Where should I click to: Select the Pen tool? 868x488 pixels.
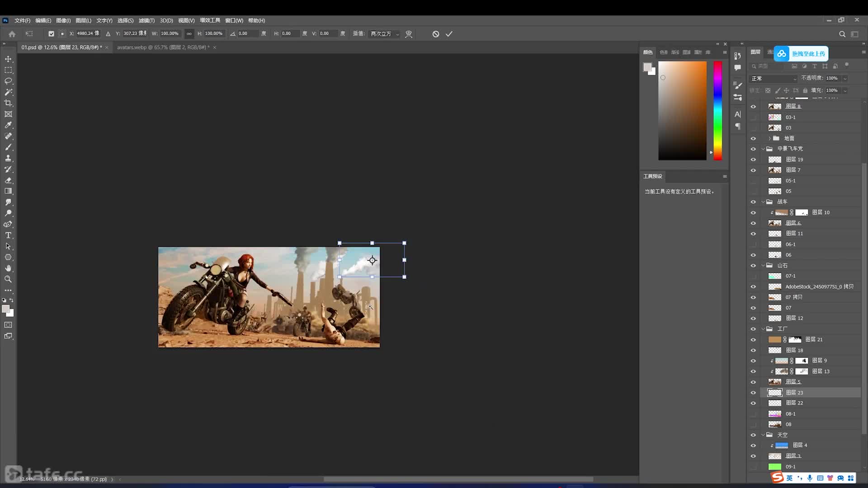click(x=8, y=224)
